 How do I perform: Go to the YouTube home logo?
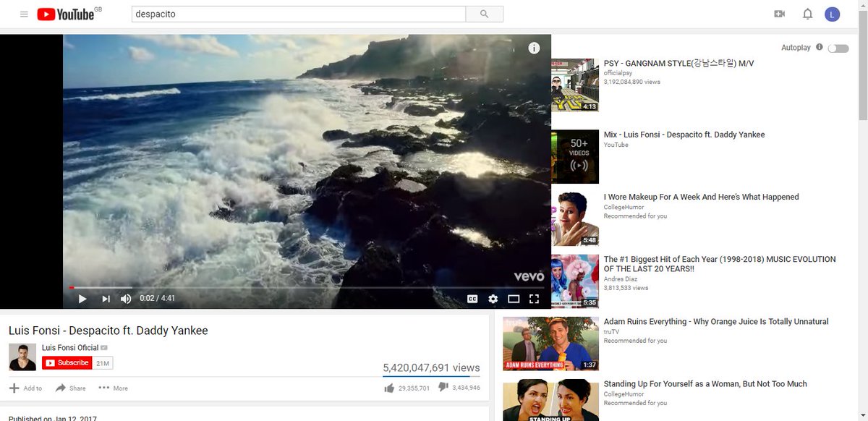pyautogui.click(x=65, y=14)
